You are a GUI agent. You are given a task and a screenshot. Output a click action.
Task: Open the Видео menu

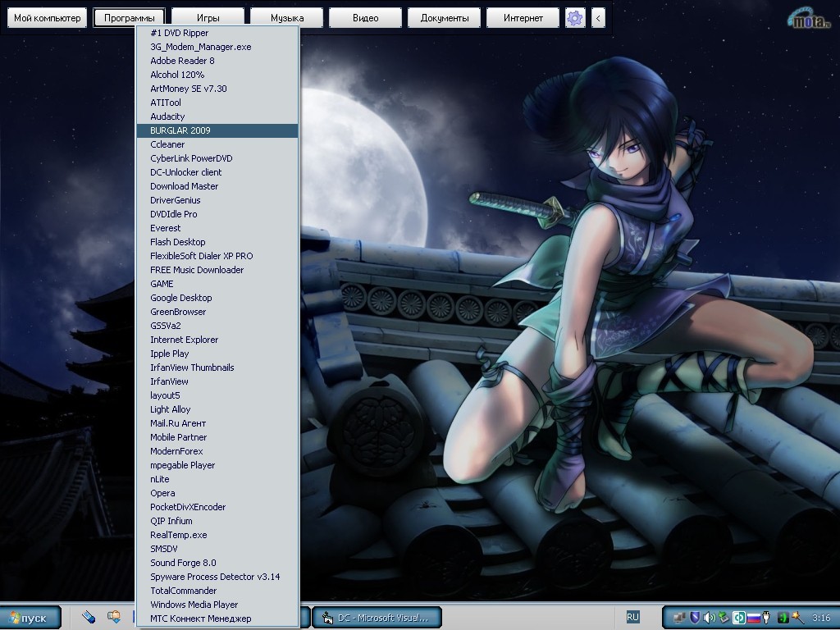click(x=365, y=18)
